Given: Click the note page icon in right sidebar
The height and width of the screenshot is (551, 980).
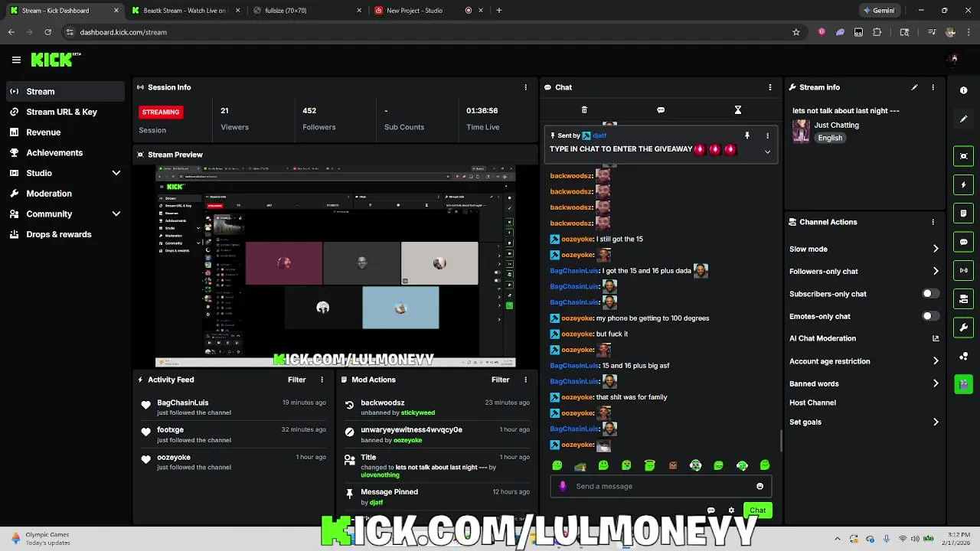Looking at the screenshot, I should [x=964, y=214].
